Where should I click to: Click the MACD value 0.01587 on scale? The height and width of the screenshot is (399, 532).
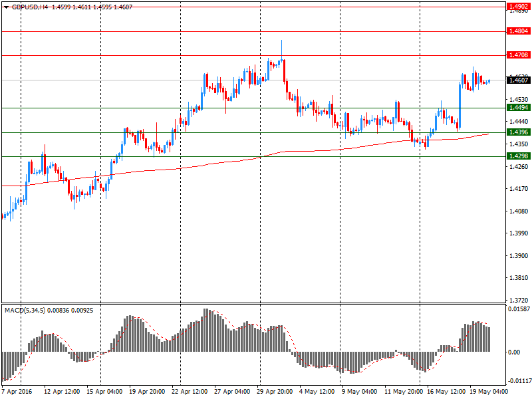(519, 309)
